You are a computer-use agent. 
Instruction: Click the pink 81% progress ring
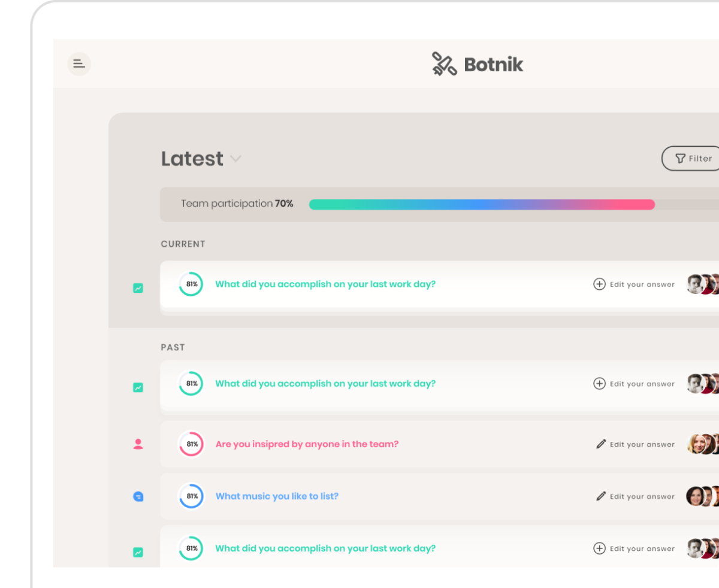[x=191, y=444]
